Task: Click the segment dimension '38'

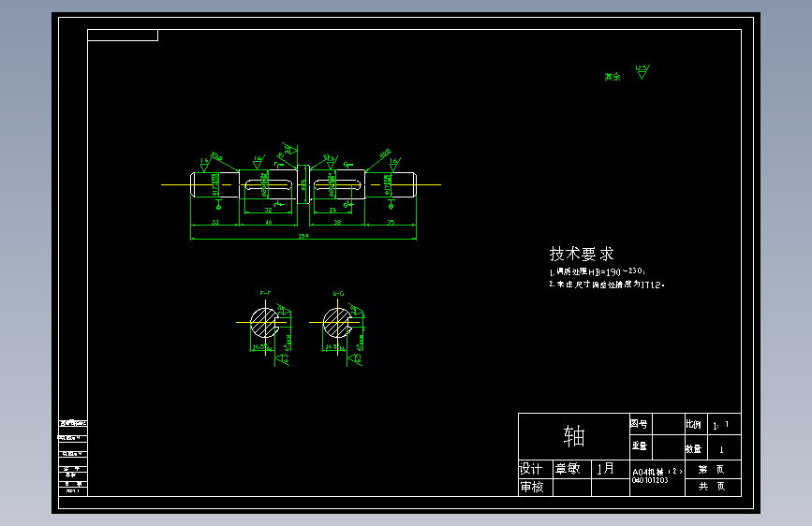Action: [x=337, y=222]
